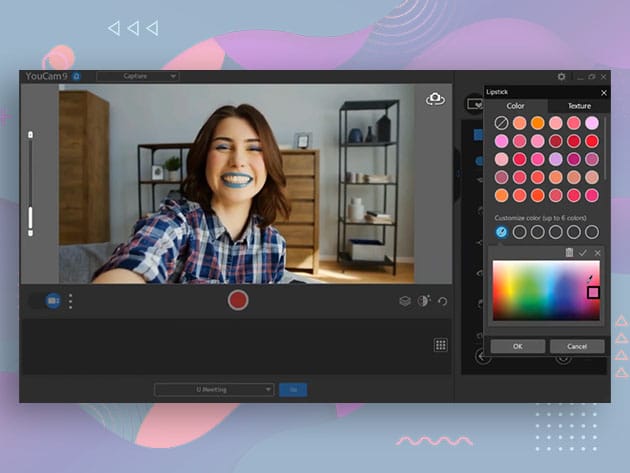
Task: Open the grid view icon
Action: (440, 345)
